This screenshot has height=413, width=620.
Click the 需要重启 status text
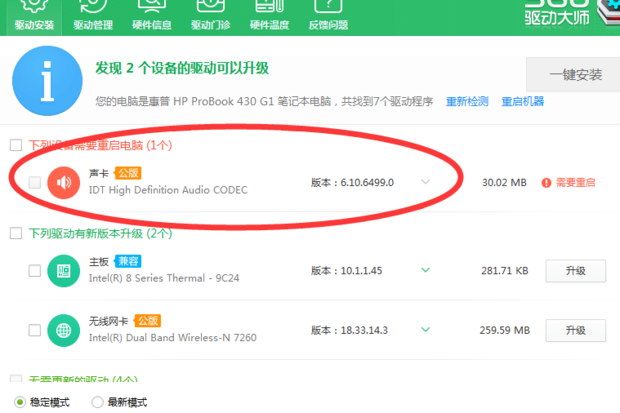[x=575, y=183]
